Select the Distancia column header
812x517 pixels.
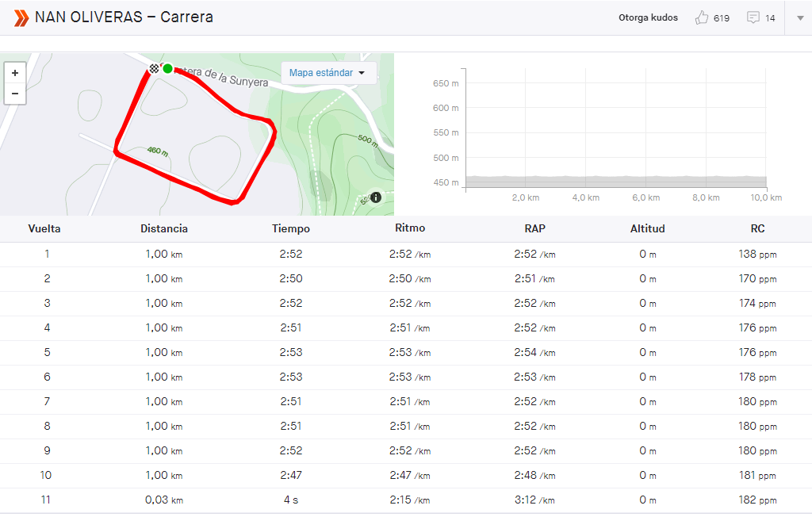(x=163, y=228)
